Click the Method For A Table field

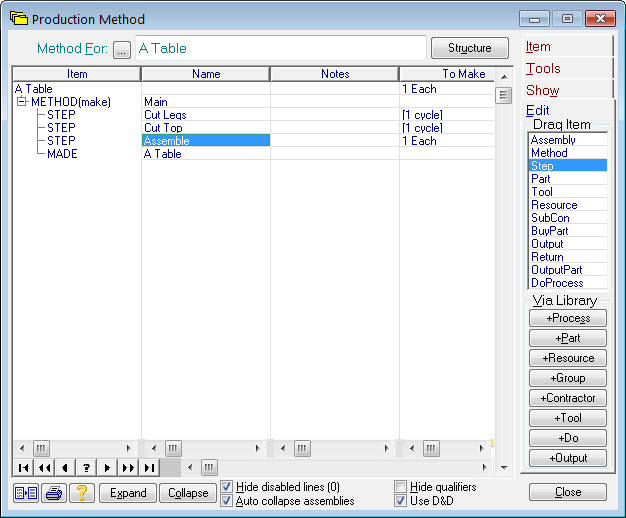click(x=281, y=48)
